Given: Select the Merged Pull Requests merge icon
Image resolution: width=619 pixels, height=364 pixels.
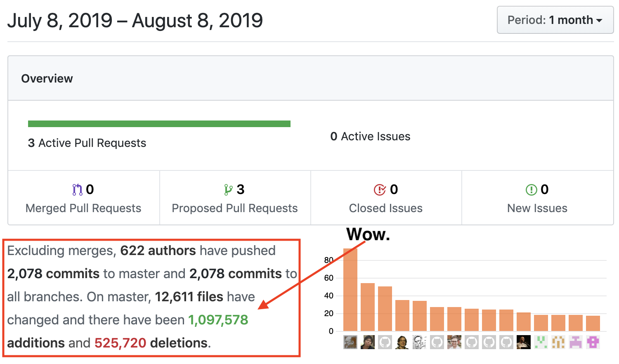Looking at the screenshot, I should tap(77, 189).
